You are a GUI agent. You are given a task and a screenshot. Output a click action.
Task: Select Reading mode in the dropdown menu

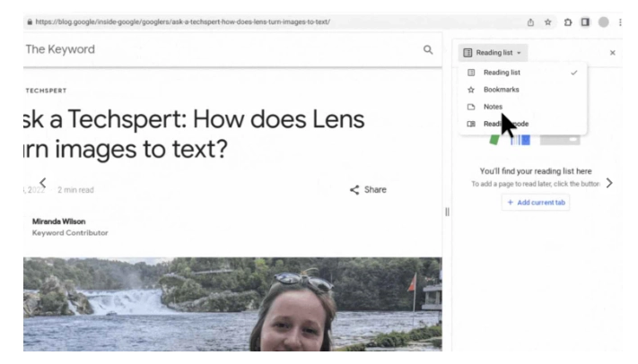(522, 124)
